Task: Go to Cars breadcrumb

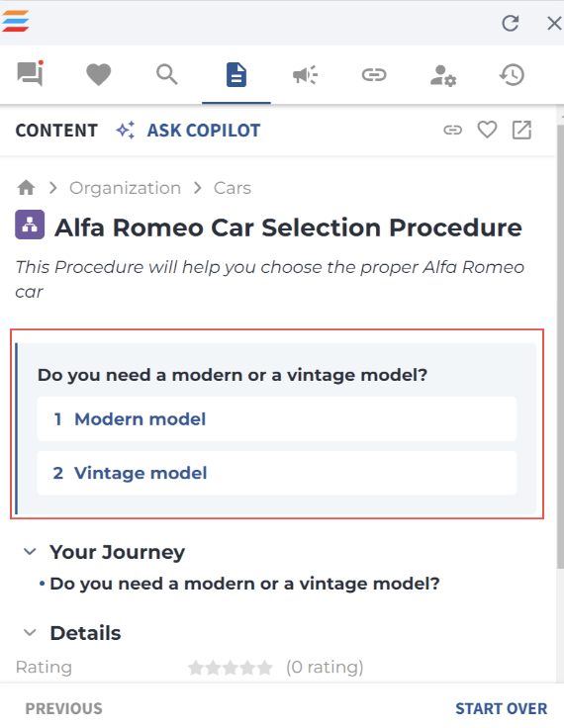Action: coord(232,188)
